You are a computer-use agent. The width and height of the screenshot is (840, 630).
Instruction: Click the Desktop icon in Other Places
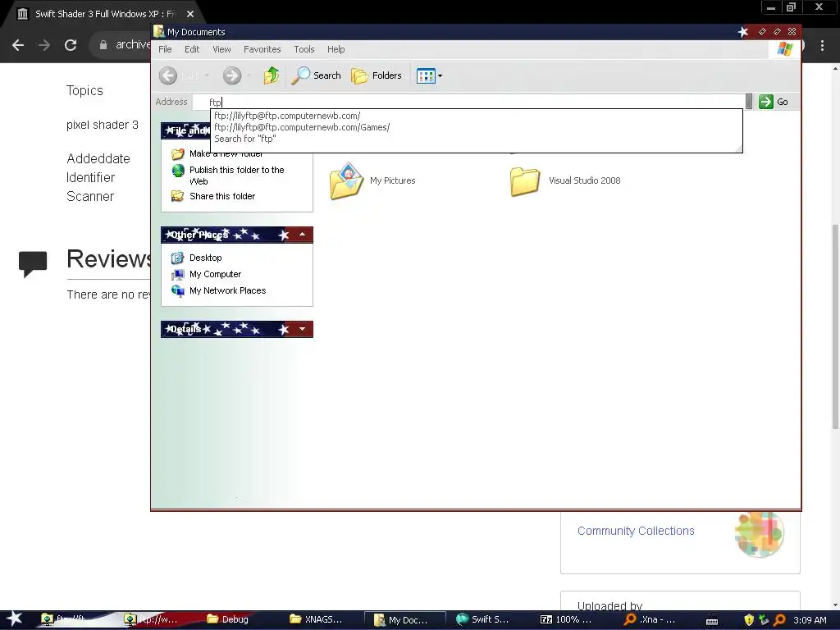coord(177,258)
